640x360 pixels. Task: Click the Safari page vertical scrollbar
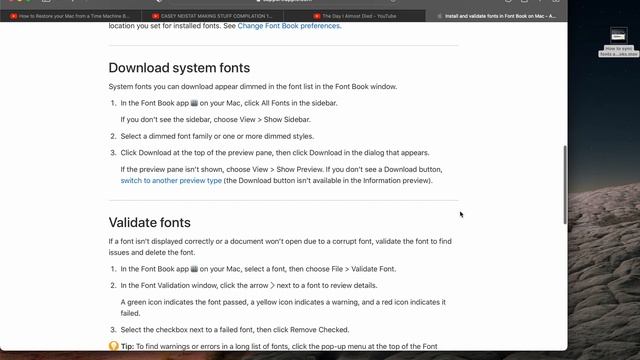point(565,184)
